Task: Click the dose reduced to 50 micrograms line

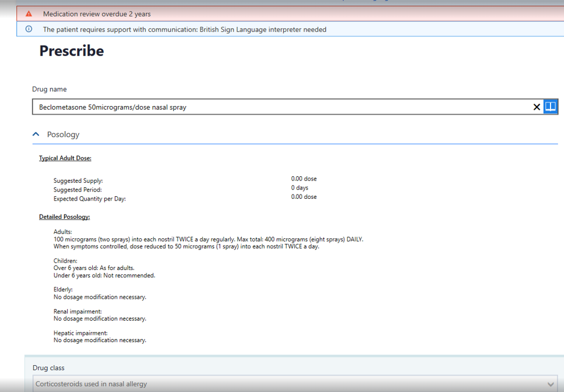Action: [x=186, y=246]
